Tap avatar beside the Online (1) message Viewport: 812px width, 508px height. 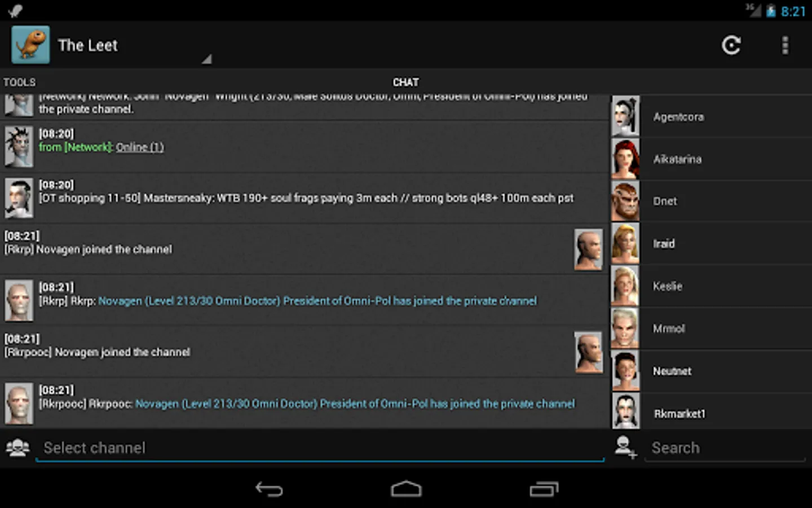click(x=19, y=147)
